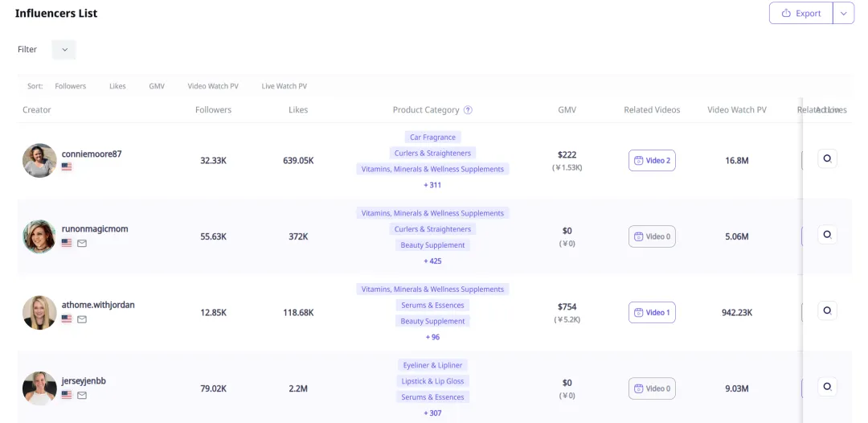Click the Export button
Image resolution: width=868 pixels, height=423 pixels.
click(800, 13)
